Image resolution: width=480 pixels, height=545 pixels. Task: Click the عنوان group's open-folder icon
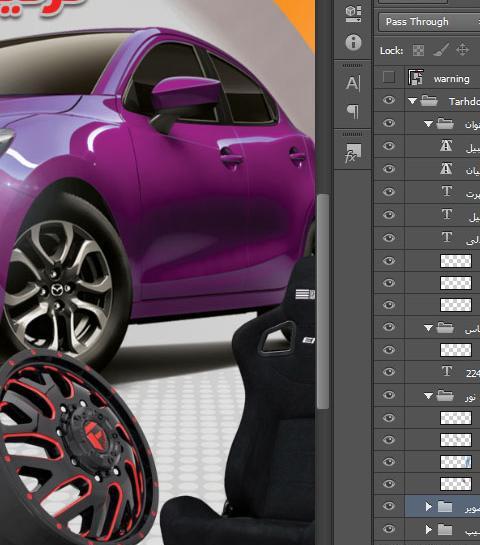[x=445, y=124]
